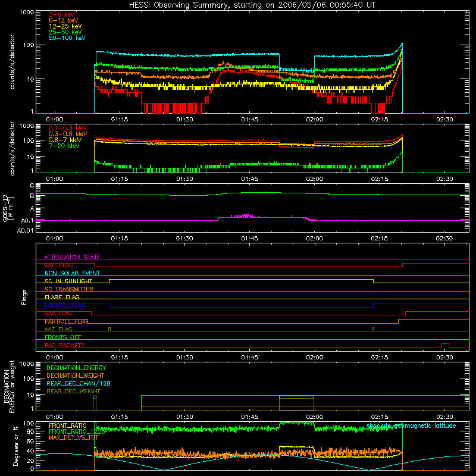Image resolution: width=476 pixels, height=476 pixels.
Task: Click the DECIMATION_ENERGY legend label
Action: pyautogui.click(x=76, y=368)
